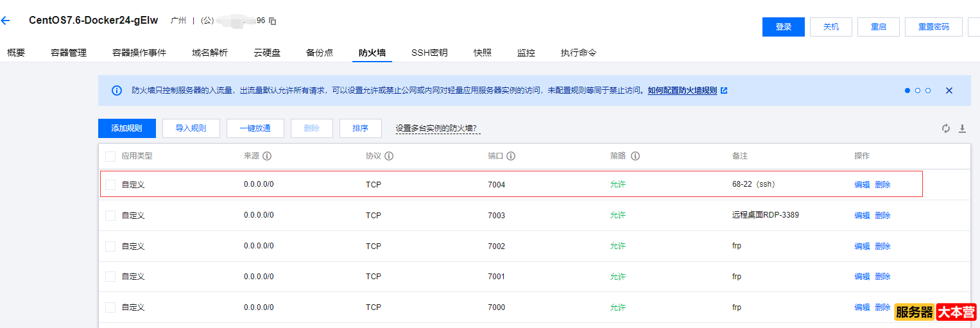Click the info icon in the blue notice
The height and width of the screenshot is (328, 980).
[117, 91]
